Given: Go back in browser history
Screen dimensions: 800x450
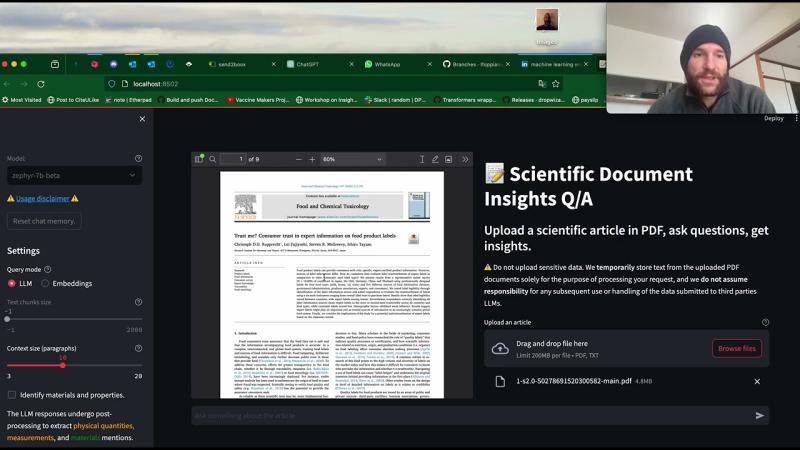Looking at the screenshot, I should tap(7, 84).
